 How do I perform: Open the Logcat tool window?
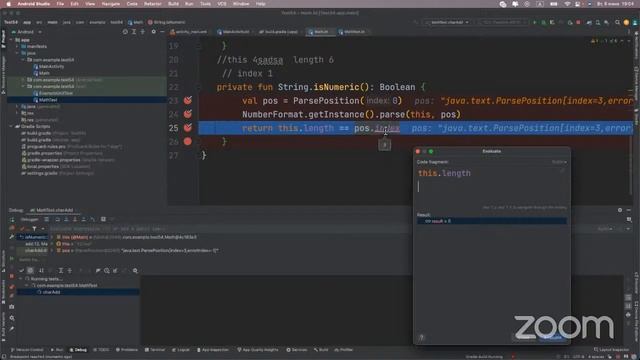coord(181,350)
